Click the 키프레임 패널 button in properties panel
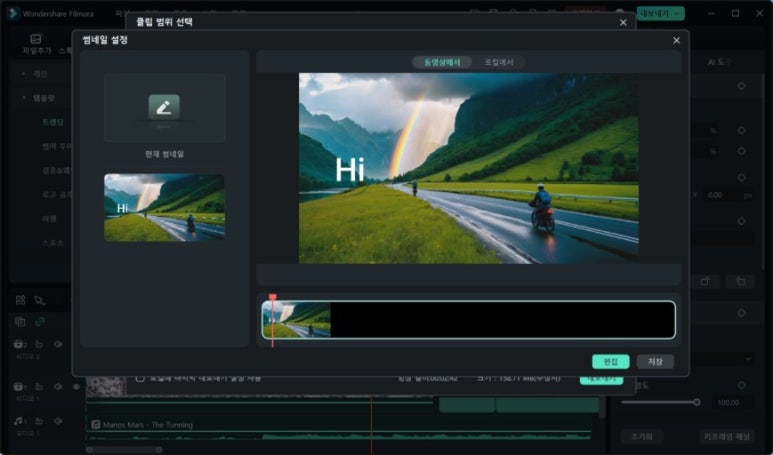The width and height of the screenshot is (773, 455). [x=727, y=436]
